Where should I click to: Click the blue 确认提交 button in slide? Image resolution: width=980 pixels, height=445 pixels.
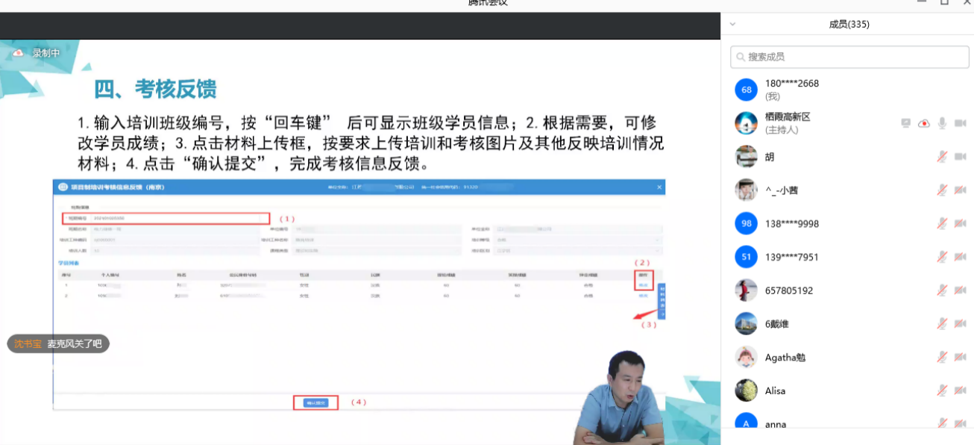pyautogui.click(x=315, y=402)
